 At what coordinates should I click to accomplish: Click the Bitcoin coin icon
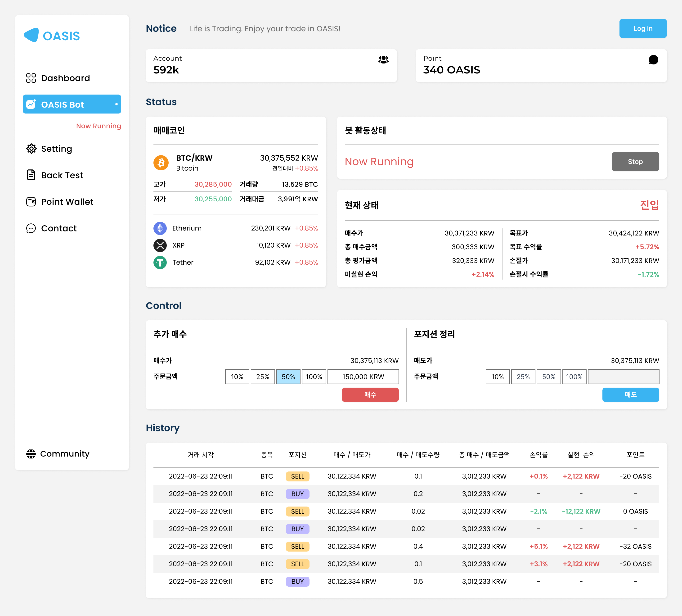pos(161,163)
